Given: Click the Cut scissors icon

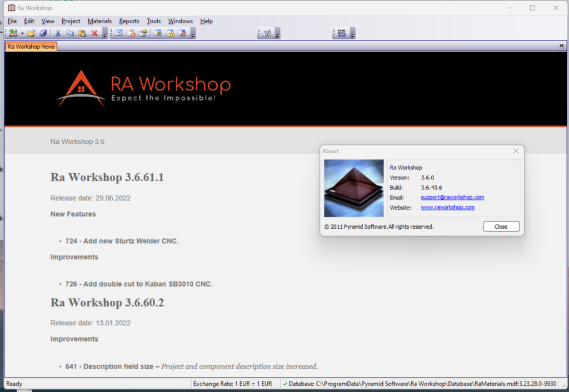Looking at the screenshot, I should [58, 33].
